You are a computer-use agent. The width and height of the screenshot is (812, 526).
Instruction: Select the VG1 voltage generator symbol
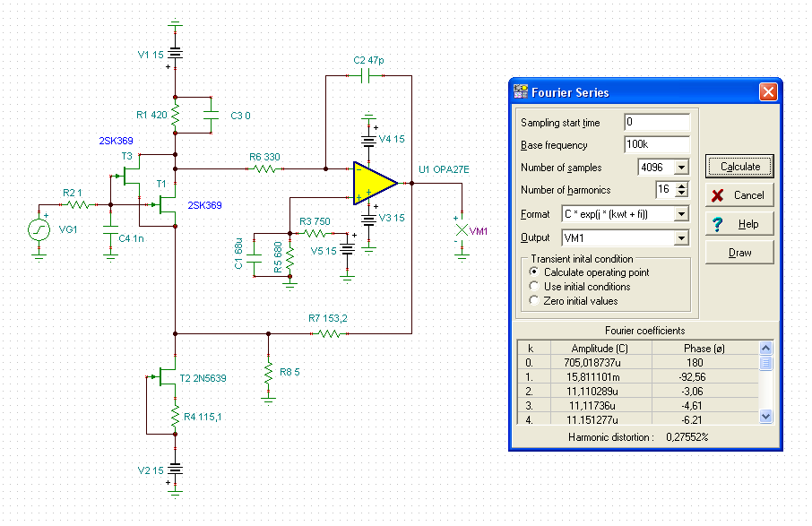(39, 230)
